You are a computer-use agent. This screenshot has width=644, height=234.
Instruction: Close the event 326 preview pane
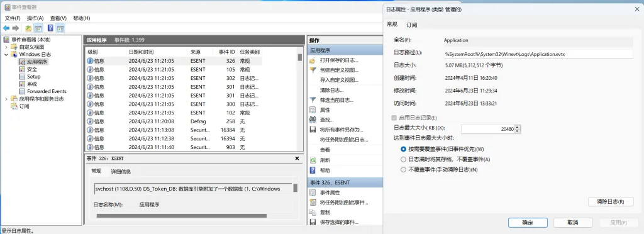coord(297,158)
